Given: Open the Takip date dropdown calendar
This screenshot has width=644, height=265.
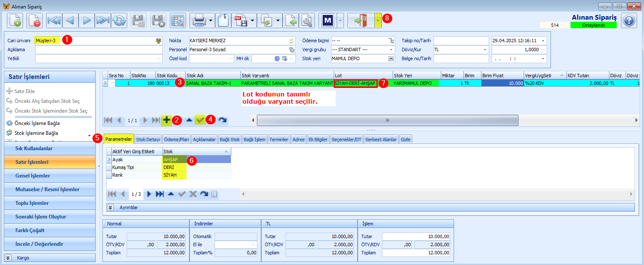Looking at the screenshot, I should pyautogui.click(x=543, y=41).
